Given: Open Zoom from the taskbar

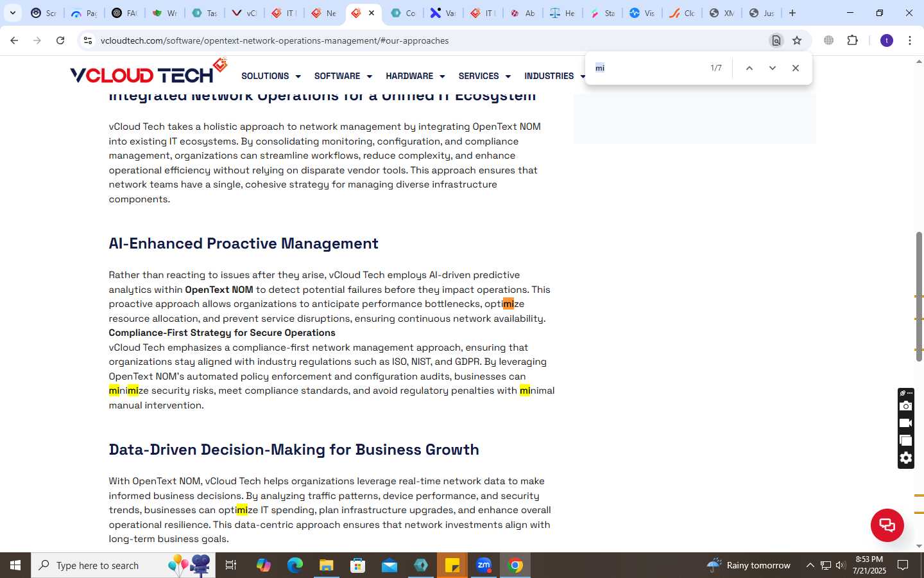Looking at the screenshot, I should tap(484, 565).
